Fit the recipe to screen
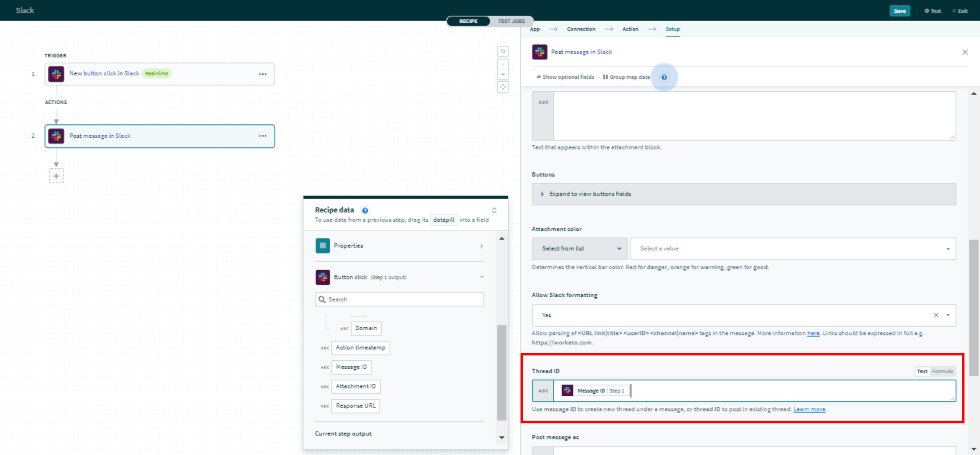980x455 pixels. tap(503, 87)
